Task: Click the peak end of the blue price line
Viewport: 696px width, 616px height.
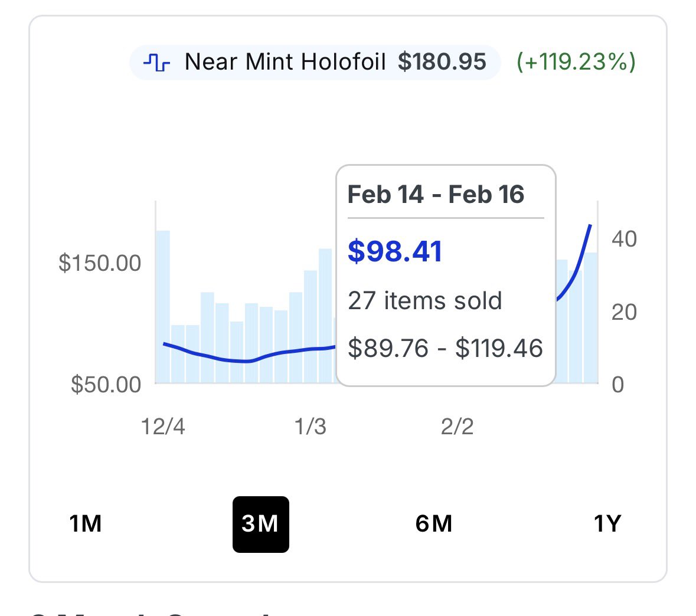Action: tap(590, 226)
